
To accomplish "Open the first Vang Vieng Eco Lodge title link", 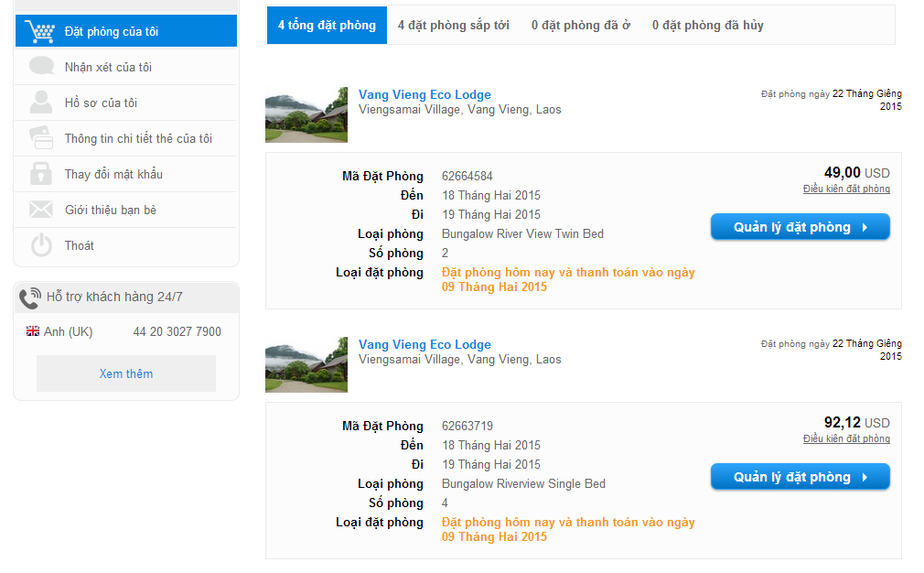I will coord(424,94).
